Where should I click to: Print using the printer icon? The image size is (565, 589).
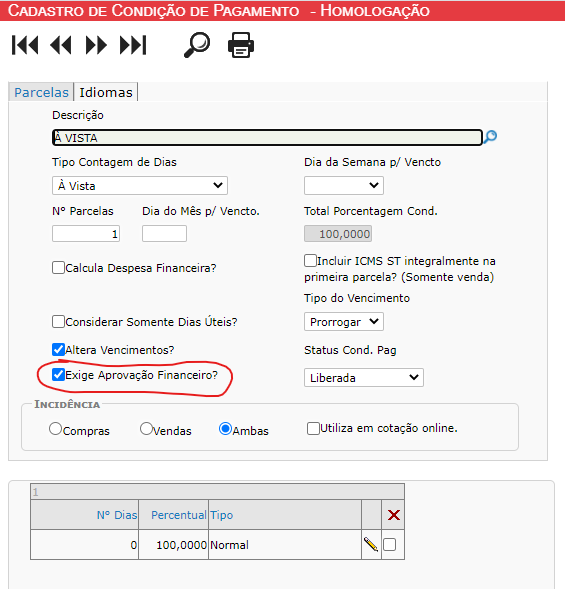241,45
